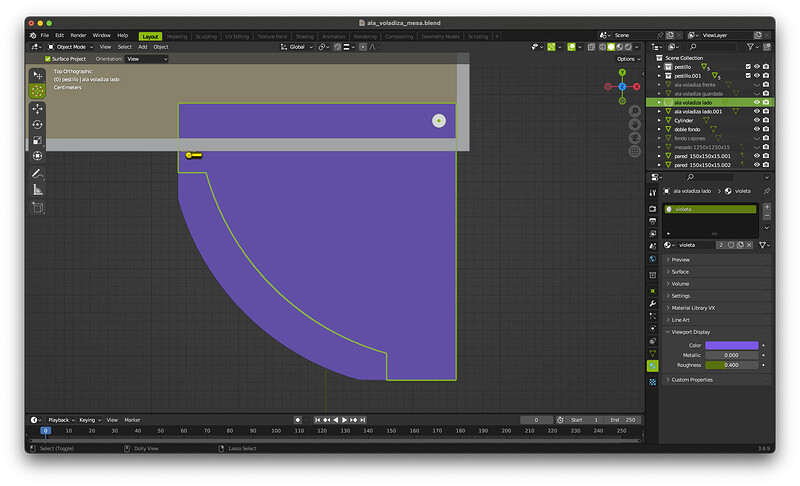Click the purple Viewport Display color swatch
Image resolution: width=800 pixels, height=486 pixels.
tap(732, 345)
